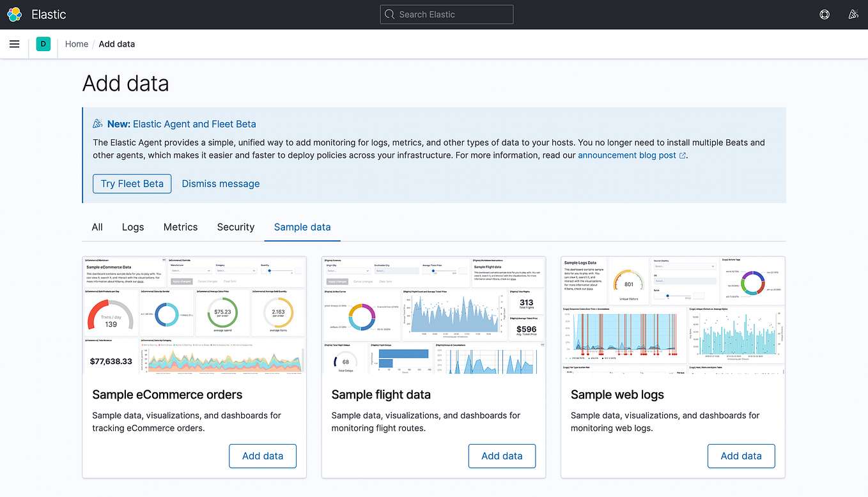
Task: Switch to the Metrics tab
Action: tap(180, 227)
